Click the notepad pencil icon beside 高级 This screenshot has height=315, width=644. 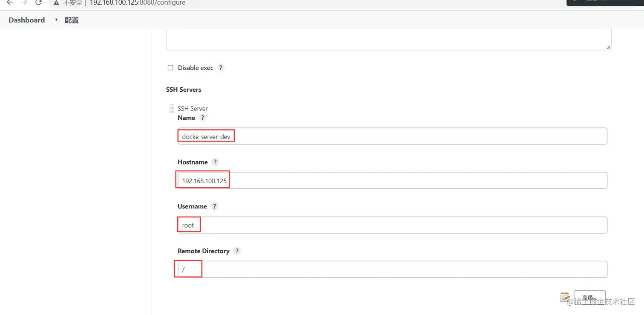click(x=565, y=297)
